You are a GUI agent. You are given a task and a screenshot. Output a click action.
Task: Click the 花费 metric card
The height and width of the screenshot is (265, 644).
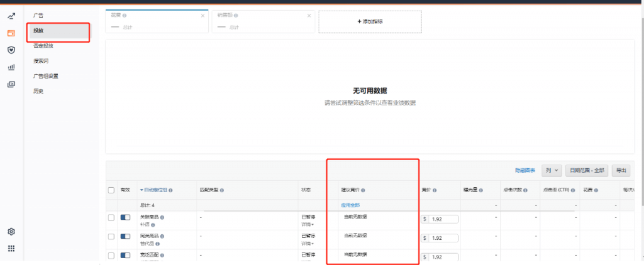(x=157, y=21)
